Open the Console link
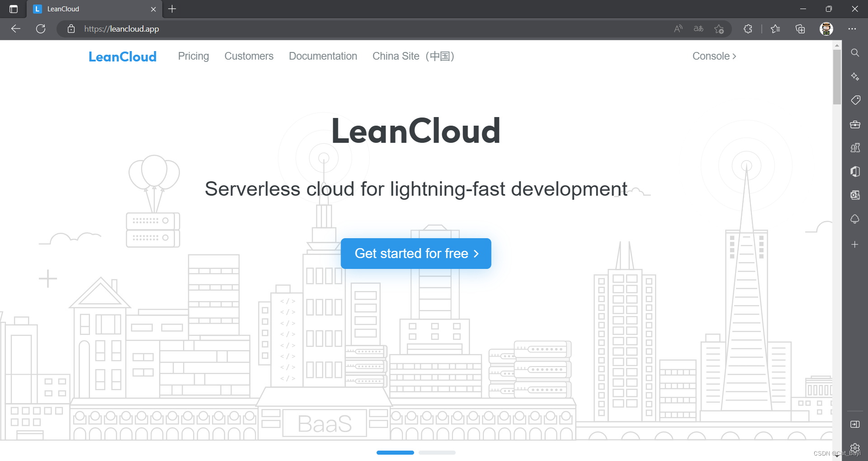Image resolution: width=868 pixels, height=461 pixels. [714, 56]
